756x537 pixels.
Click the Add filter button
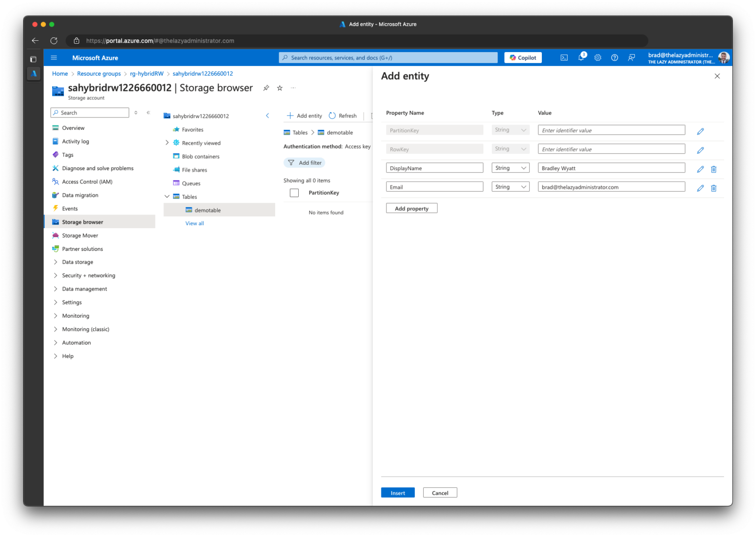pyautogui.click(x=305, y=163)
